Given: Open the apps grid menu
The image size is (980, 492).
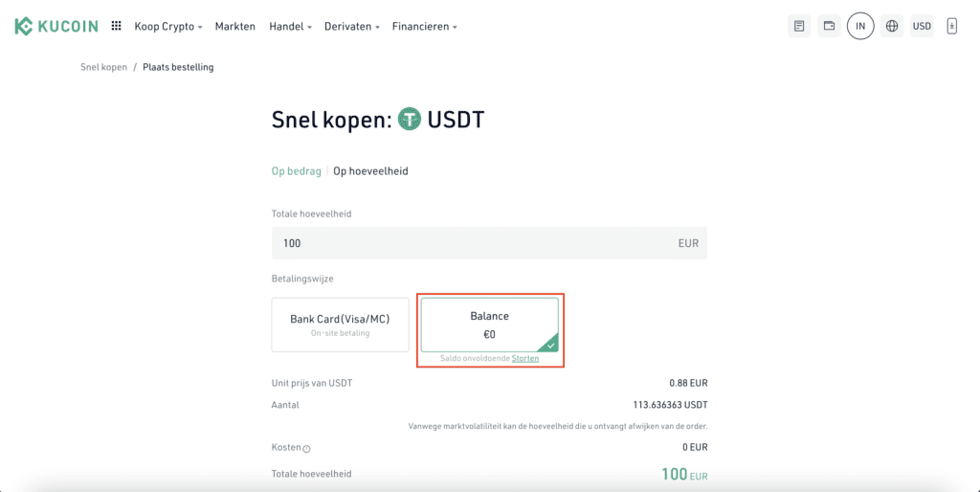Looking at the screenshot, I should 116,26.
